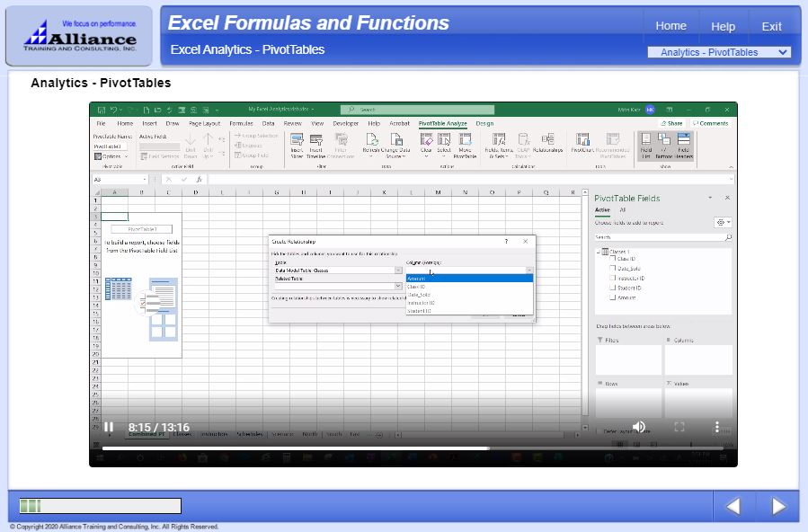The height and width of the screenshot is (532, 808).
Task: Open the Analytics - PivotTables course dropdown
Action: click(719, 52)
